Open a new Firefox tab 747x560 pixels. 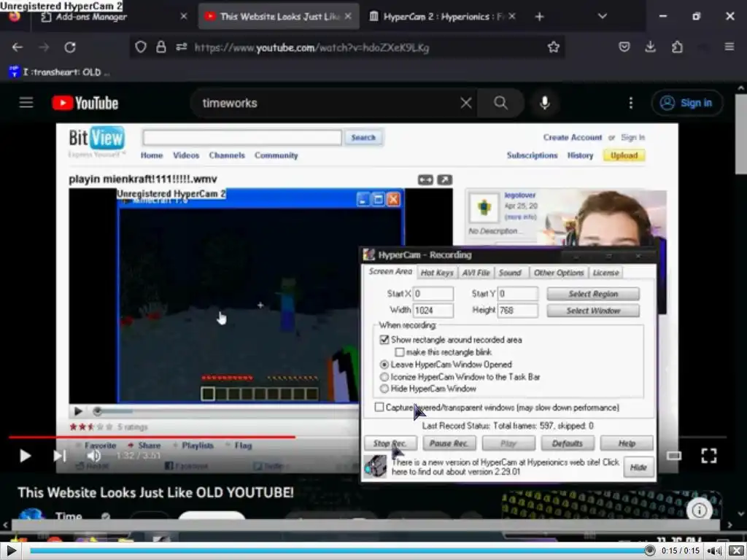coord(539,17)
